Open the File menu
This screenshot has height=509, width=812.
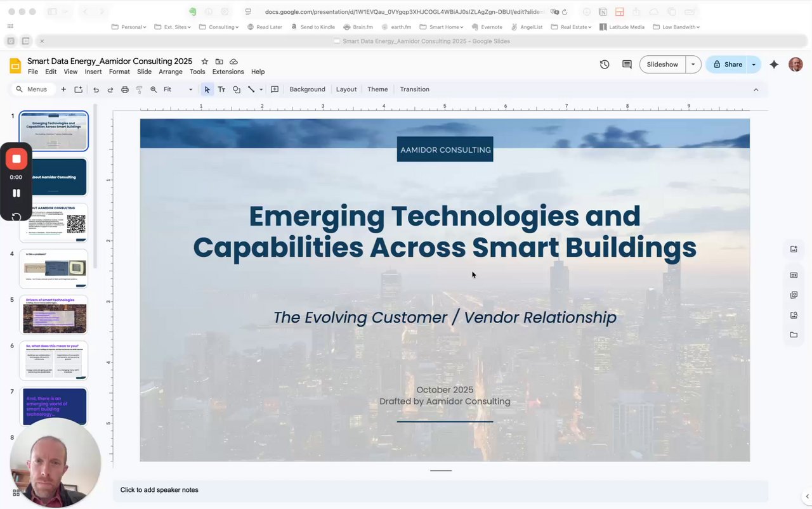(x=32, y=72)
